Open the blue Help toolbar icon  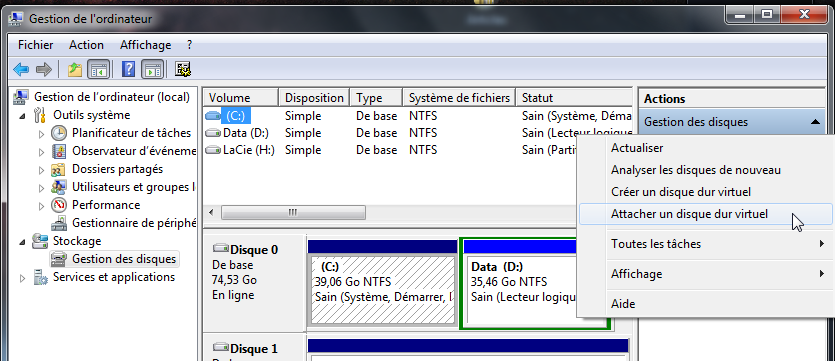coord(128,69)
